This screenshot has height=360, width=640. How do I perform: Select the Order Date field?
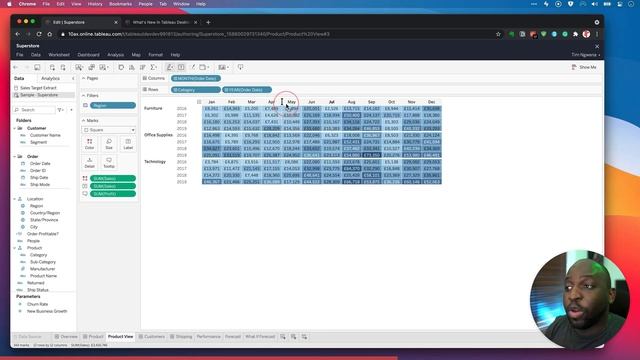(x=40, y=163)
